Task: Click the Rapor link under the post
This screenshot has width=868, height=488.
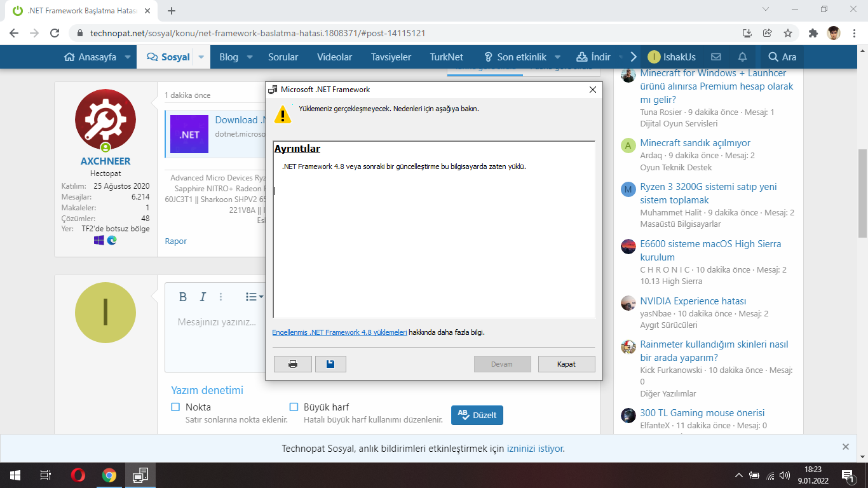Action: [175, 241]
